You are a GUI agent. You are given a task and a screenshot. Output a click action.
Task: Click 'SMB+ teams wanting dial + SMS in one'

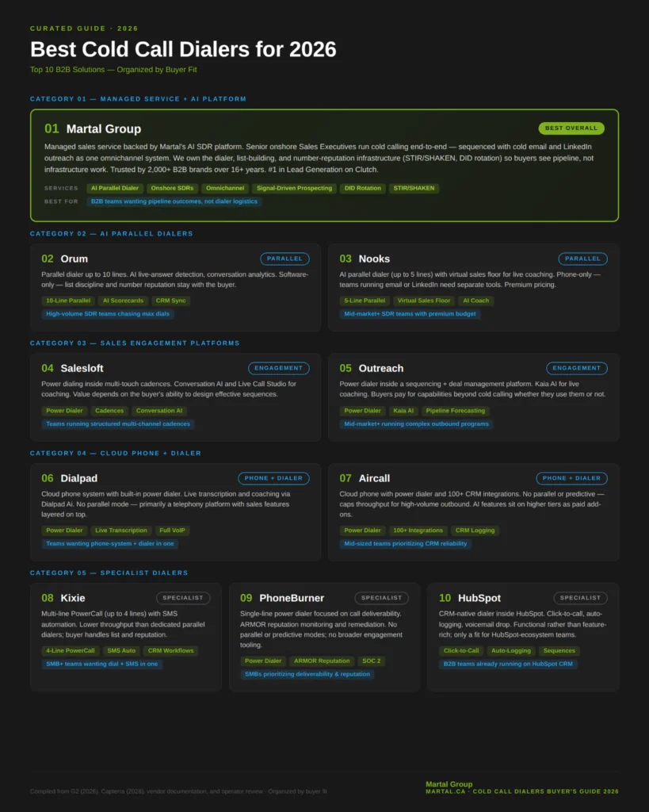[102, 664]
